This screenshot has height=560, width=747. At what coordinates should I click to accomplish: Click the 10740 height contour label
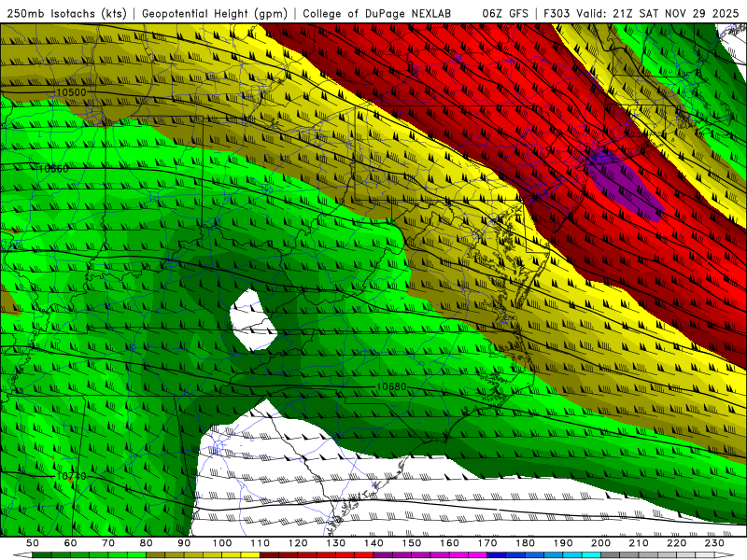72,476
